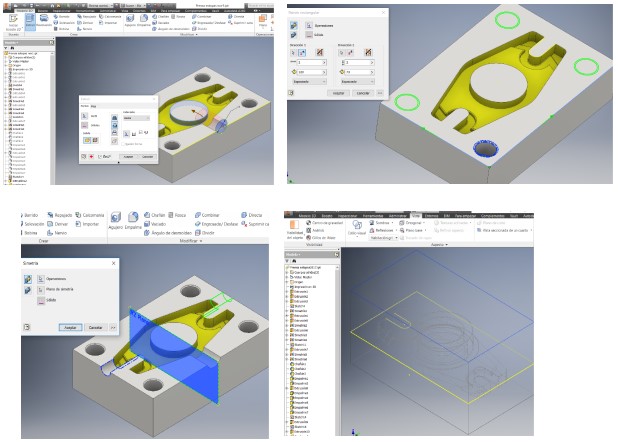The height and width of the screenshot is (442, 618).
Task: Select solid output type in Extrusión dialog
Action: pyautogui.click(x=87, y=140)
